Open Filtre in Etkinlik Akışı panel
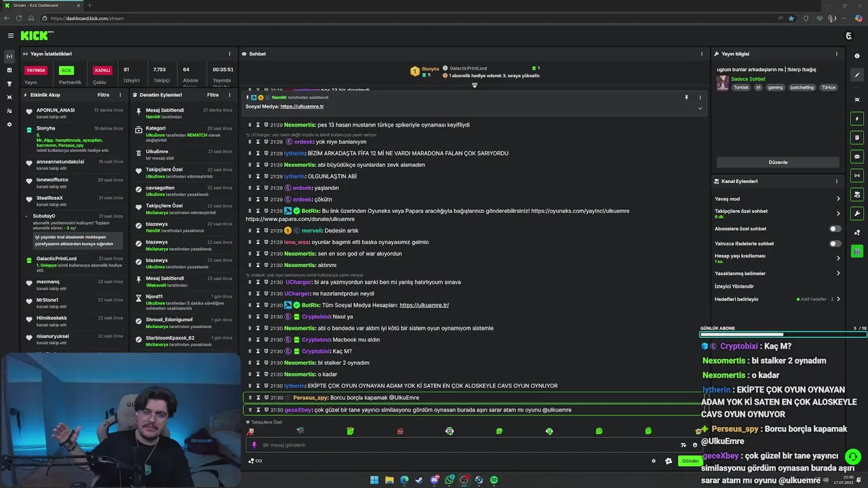 [103, 95]
